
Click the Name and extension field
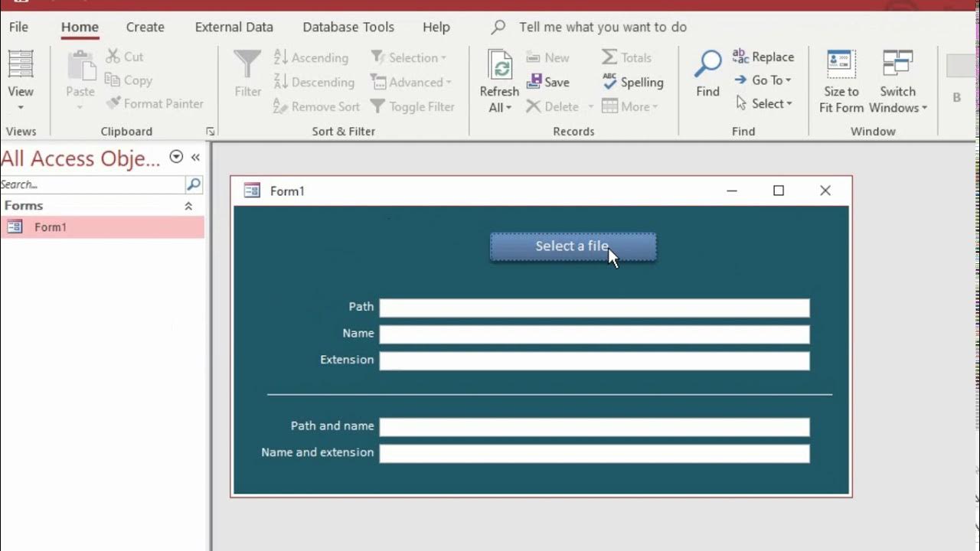coord(594,454)
